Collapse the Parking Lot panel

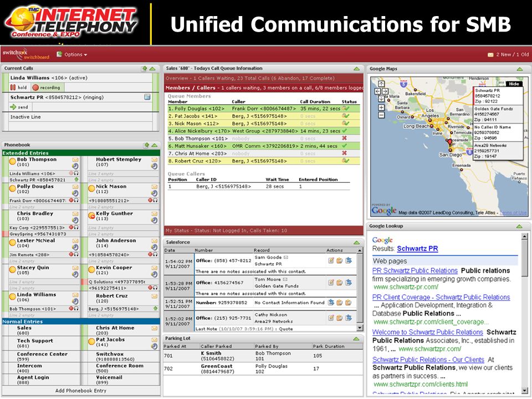[x=356, y=339]
